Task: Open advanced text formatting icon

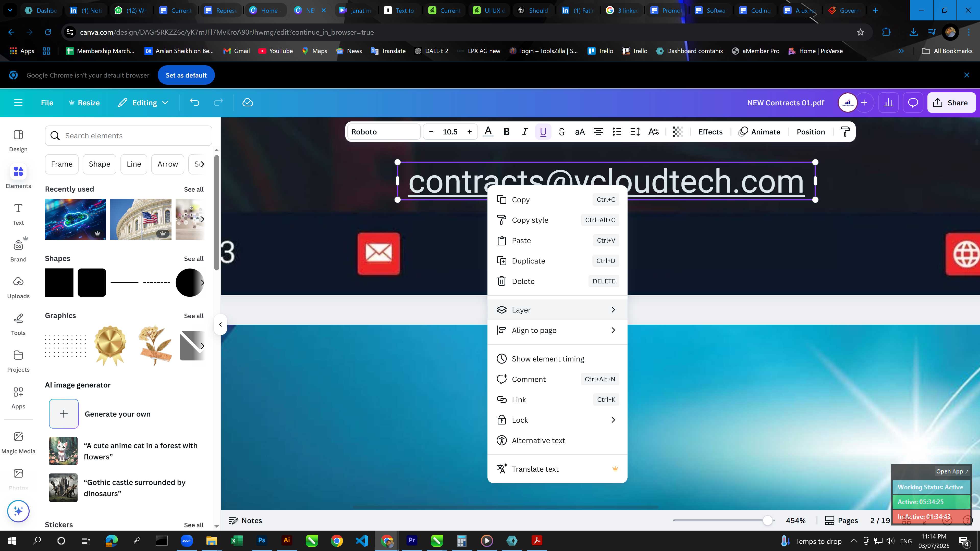Action: 654,132
